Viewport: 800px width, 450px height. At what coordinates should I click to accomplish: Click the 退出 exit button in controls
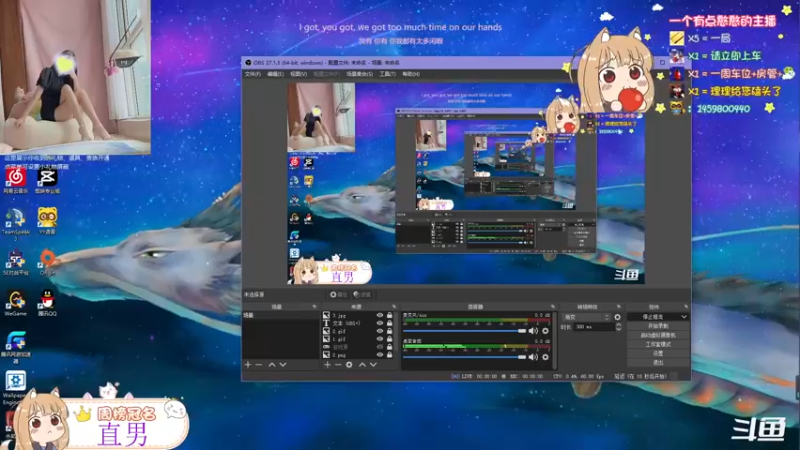pyautogui.click(x=658, y=362)
